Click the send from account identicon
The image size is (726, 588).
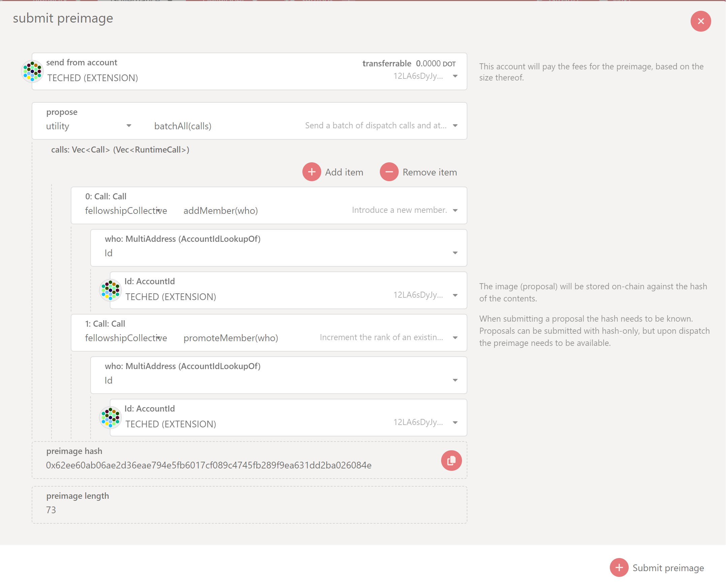point(32,71)
